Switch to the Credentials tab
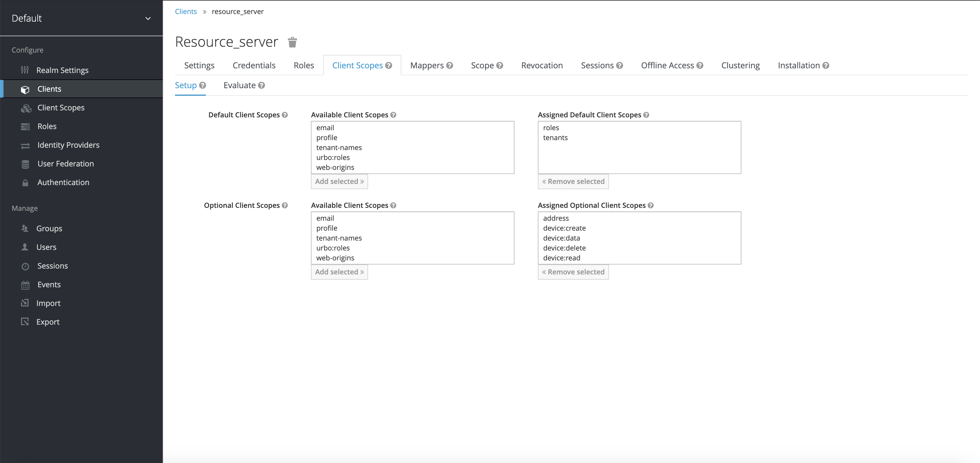The image size is (980, 463). (x=254, y=65)
